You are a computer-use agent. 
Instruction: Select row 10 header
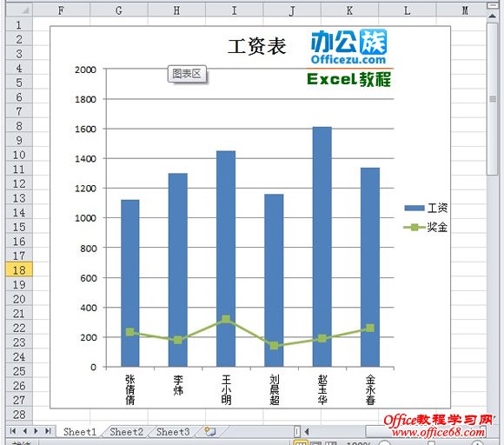click(19, 155)
